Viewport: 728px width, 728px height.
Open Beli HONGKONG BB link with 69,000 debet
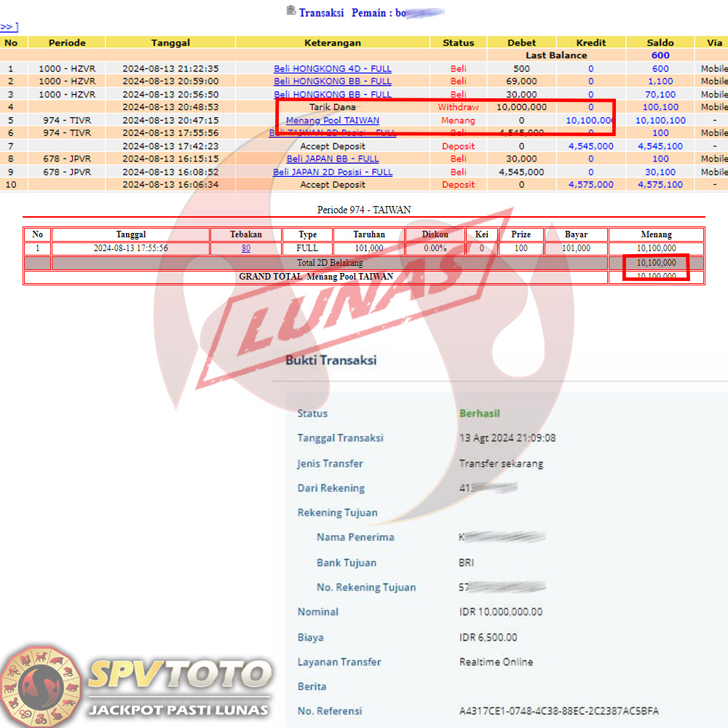333,82
